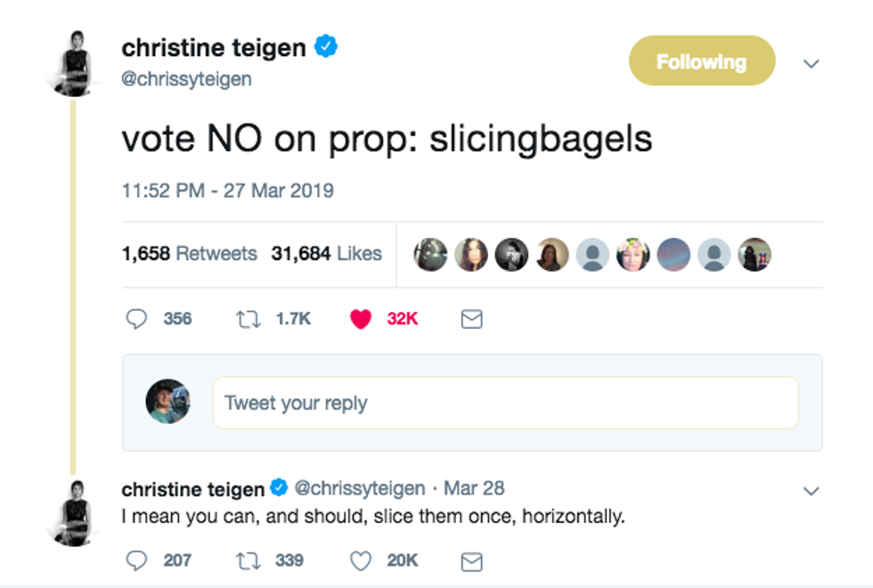873x588 pixels.
Task: Click the blue verified badge in the main header
Action: (x=327, y=46)
